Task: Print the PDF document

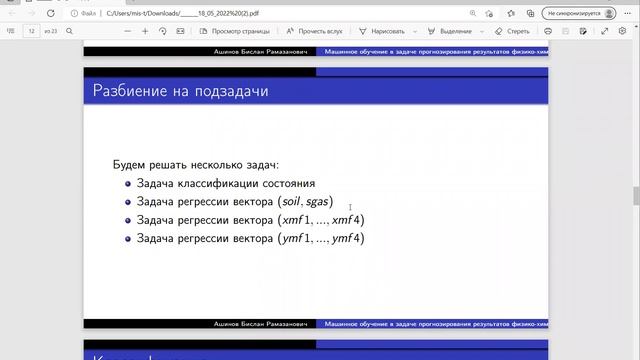Action: click(x=548, y=31)
